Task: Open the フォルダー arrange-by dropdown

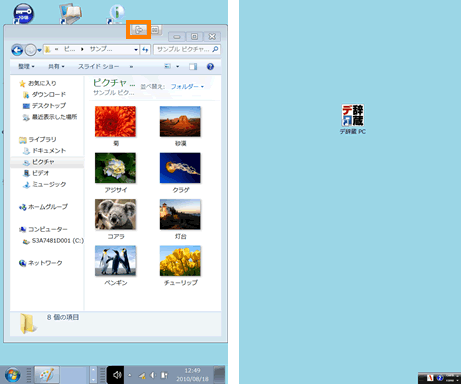Action: pos(187,87)
